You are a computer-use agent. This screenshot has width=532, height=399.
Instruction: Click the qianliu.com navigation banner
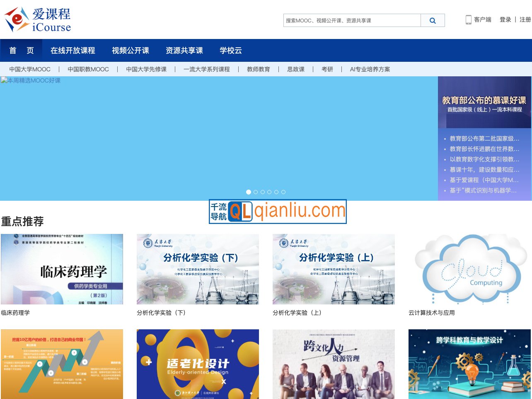click(x=278, y=212)
